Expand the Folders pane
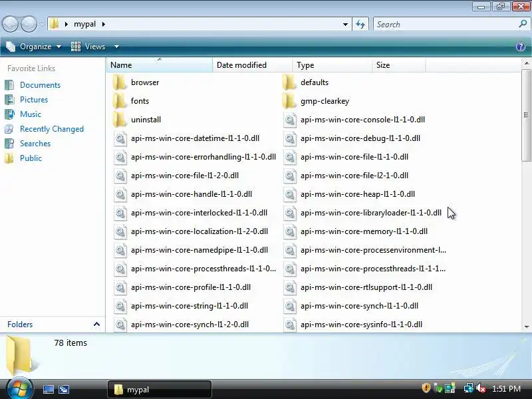 click(x=96, y=325)
